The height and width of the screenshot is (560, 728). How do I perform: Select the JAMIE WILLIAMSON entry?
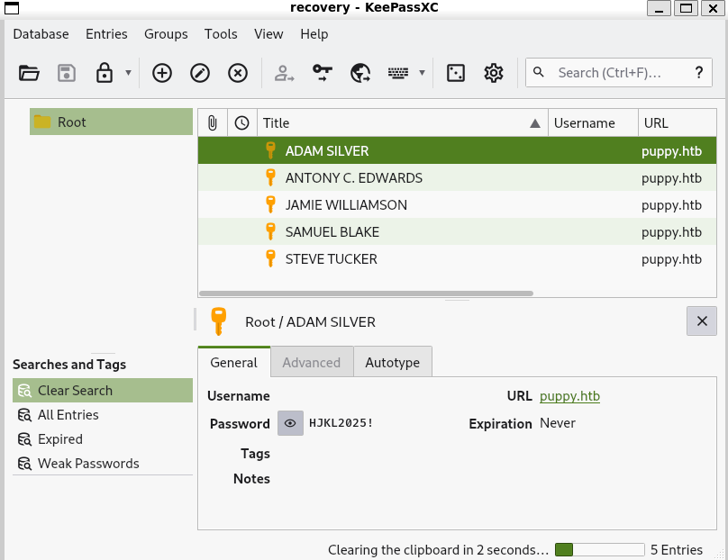[x=458, y=204]
